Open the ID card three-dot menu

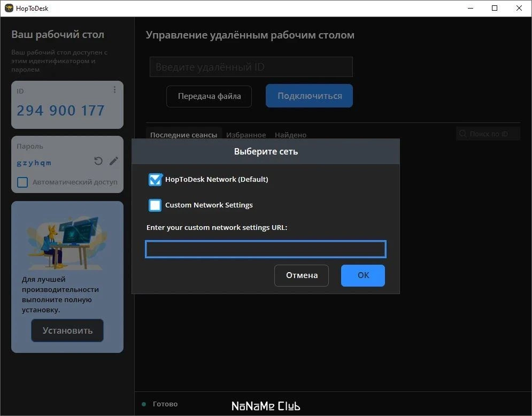coord(114,90)
